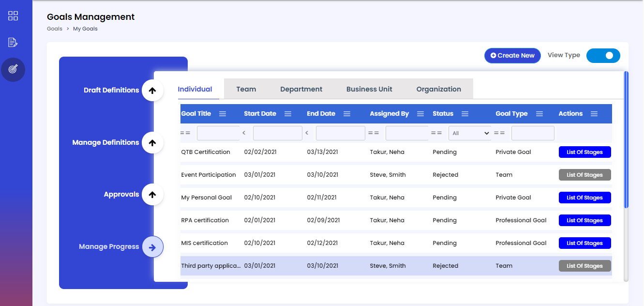Viewport: 644px width, 306px height.
Task: Toggle the View Type switch
Action: [603, 56]
